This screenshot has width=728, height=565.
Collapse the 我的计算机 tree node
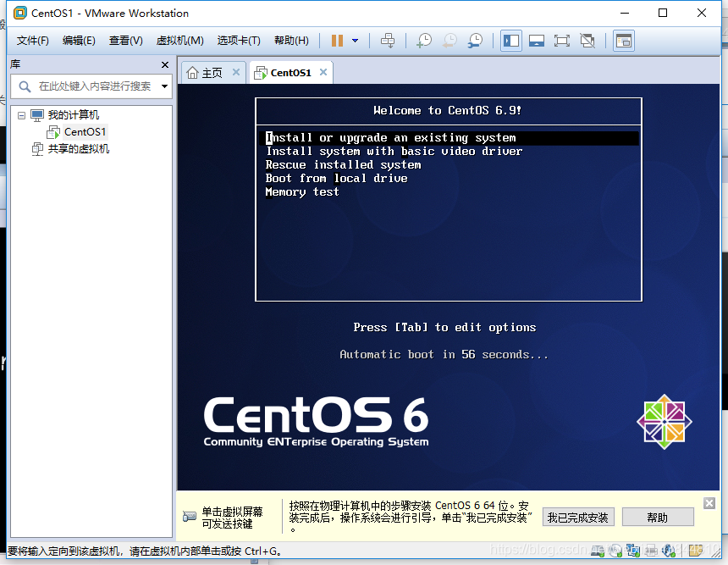[x=21, y=115]
